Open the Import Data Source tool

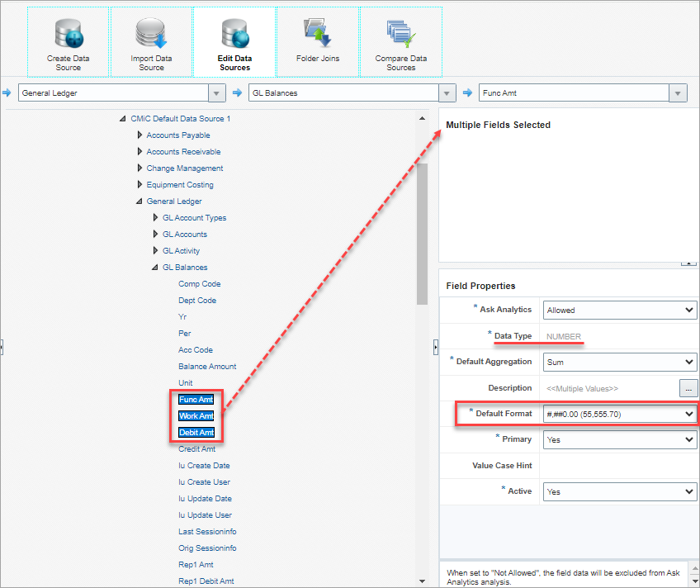[x=151, y=42]
